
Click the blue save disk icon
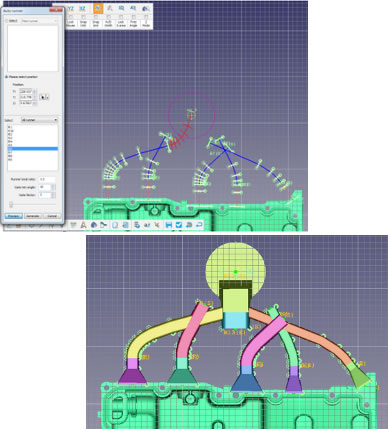pos(169,225)
